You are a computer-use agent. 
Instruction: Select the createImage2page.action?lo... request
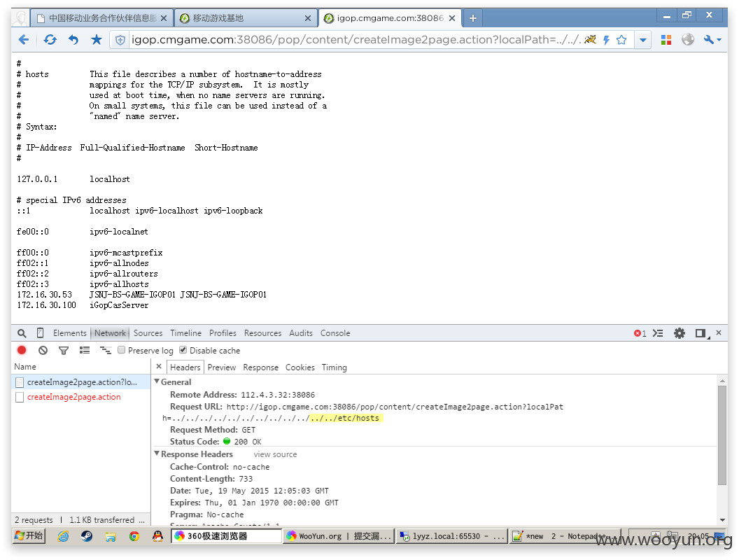81,382
